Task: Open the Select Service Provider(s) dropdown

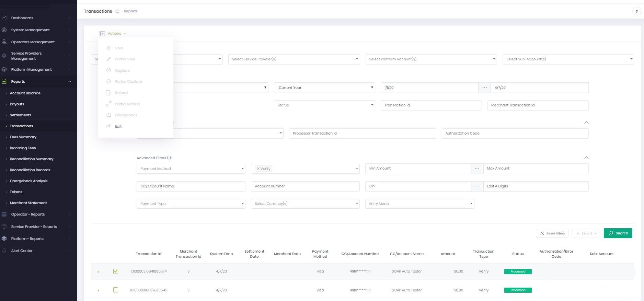Action: (294, 59)
